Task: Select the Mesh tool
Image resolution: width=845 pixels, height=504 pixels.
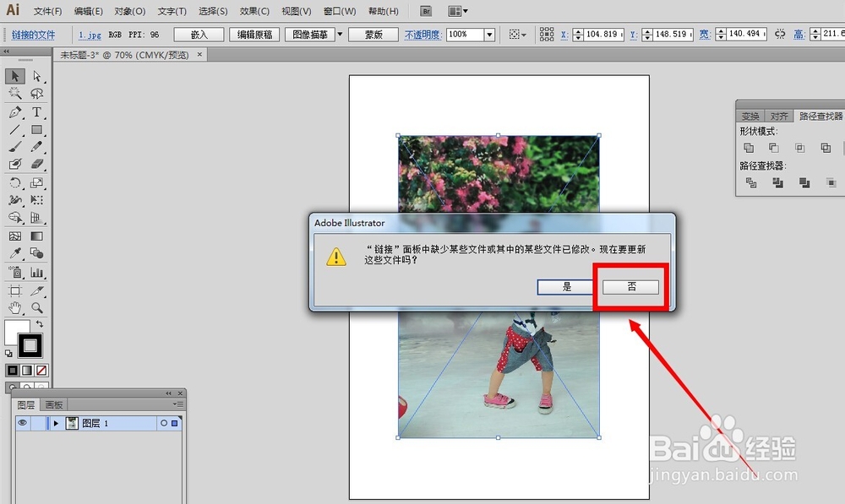Action: click(15, 236)
